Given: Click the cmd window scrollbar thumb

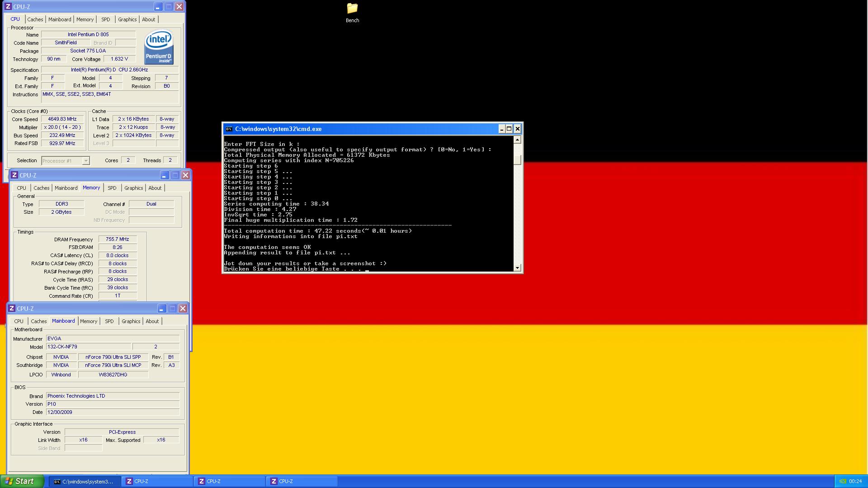Looking at the screenshot, I should pyautogui.click(x=518, y=160).
